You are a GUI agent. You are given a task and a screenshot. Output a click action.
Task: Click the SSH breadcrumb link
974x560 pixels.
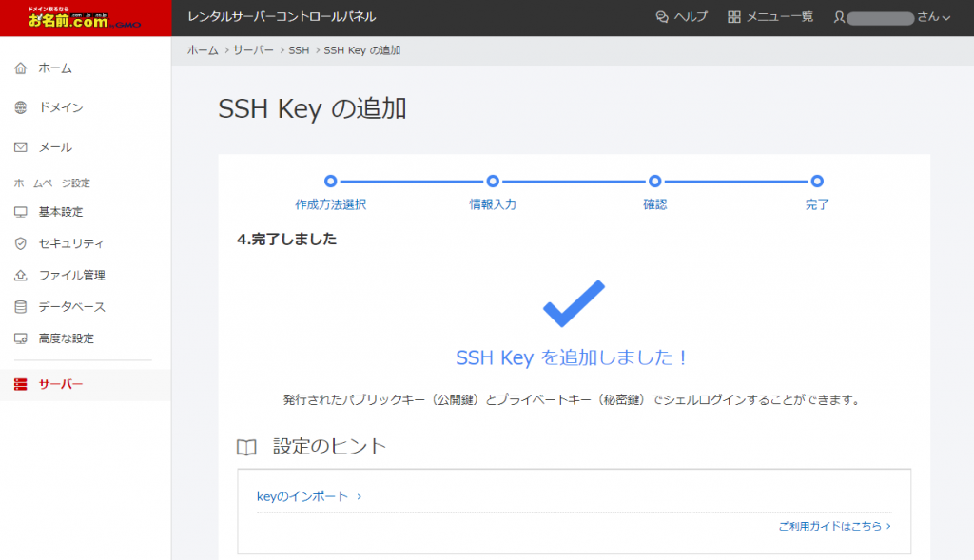coord(299,50)
